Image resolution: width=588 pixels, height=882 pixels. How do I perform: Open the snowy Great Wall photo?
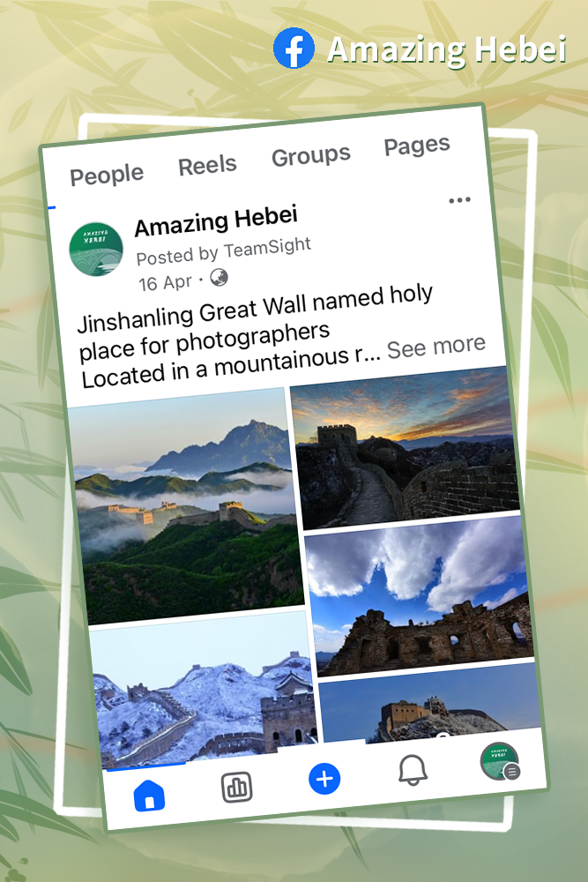204,691
